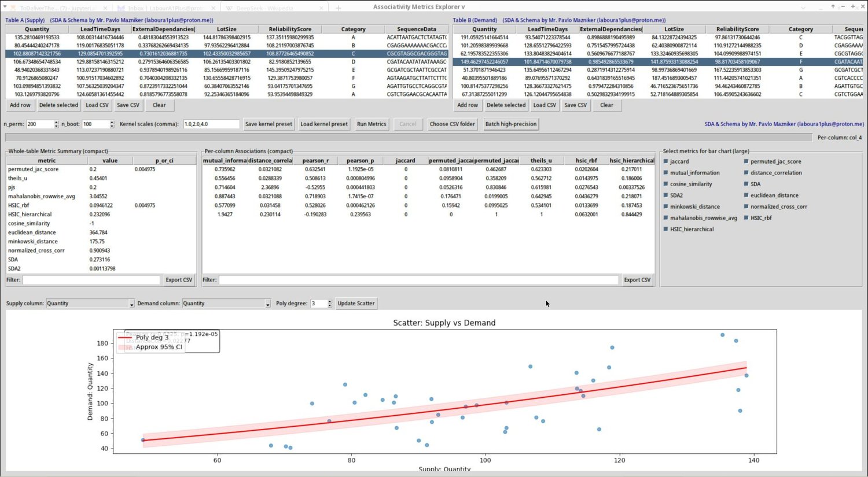This screenshot has height=477, width=868.
Task: Increment the Poly degree spinner
Action: (330, 301)
